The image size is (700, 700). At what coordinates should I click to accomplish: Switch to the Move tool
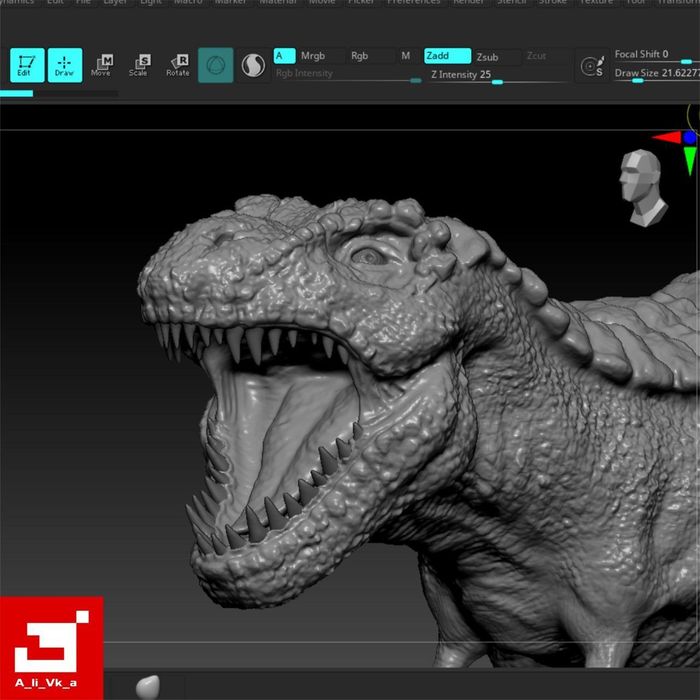tap(101, 66)
